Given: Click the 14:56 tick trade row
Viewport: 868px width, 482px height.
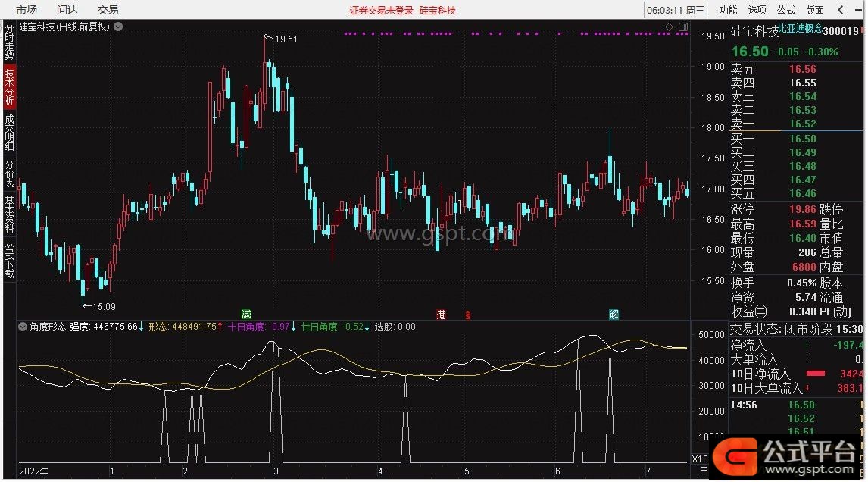Looking at the screenshot, I should click(x=796, y=405).
